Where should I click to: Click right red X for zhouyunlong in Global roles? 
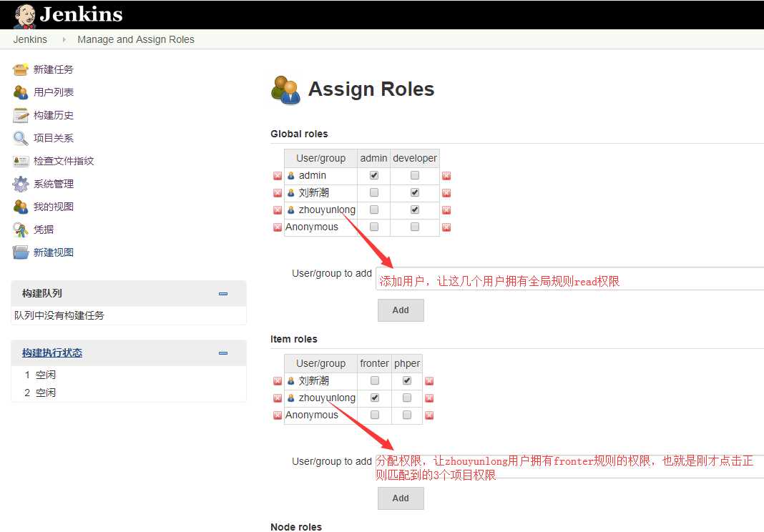[446, 210]
